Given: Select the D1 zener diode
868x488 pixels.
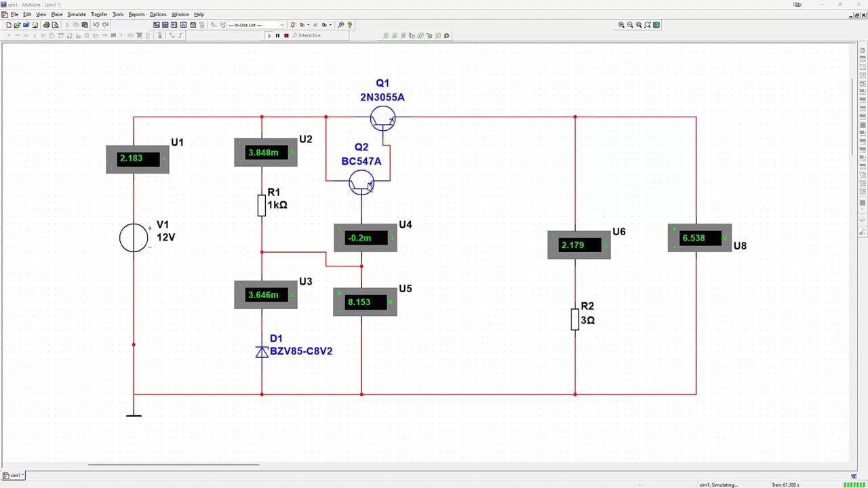Looking at the screenshot, I should [x=262, y=352].
